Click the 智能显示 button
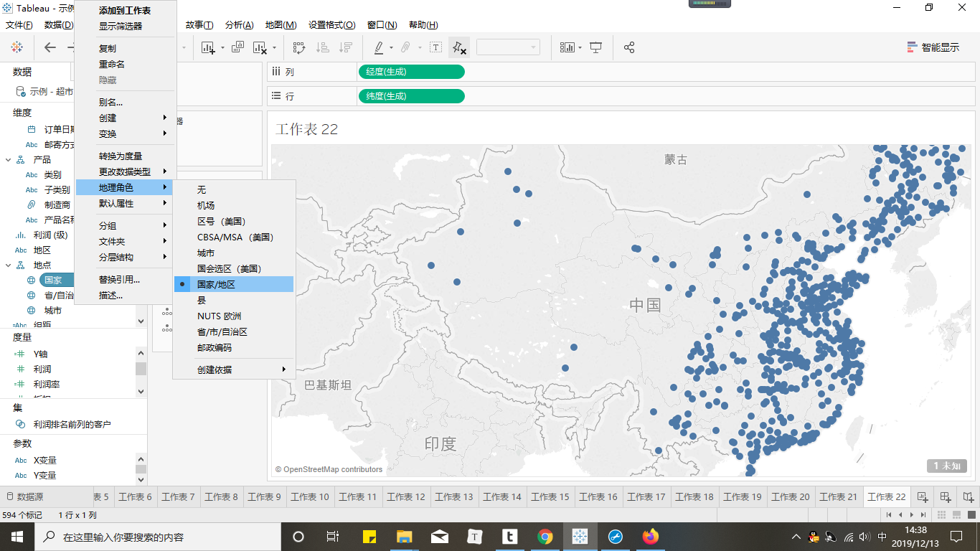Viewport: 980px width, 551px height. 933,47
